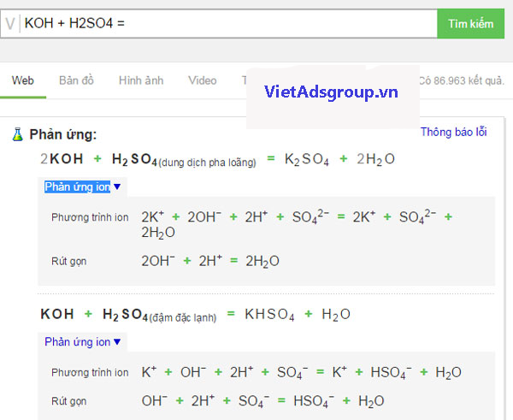The image size is (513, 420).
Task: Click the VietAdsgroup.vn watermark text
Action: [x=332, y=92]
